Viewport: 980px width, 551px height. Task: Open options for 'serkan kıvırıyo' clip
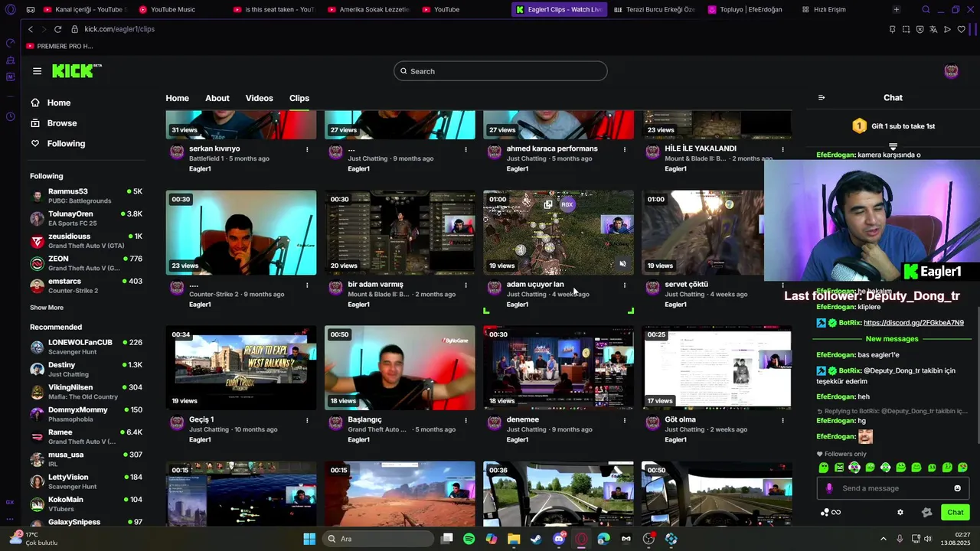point(307,149)
